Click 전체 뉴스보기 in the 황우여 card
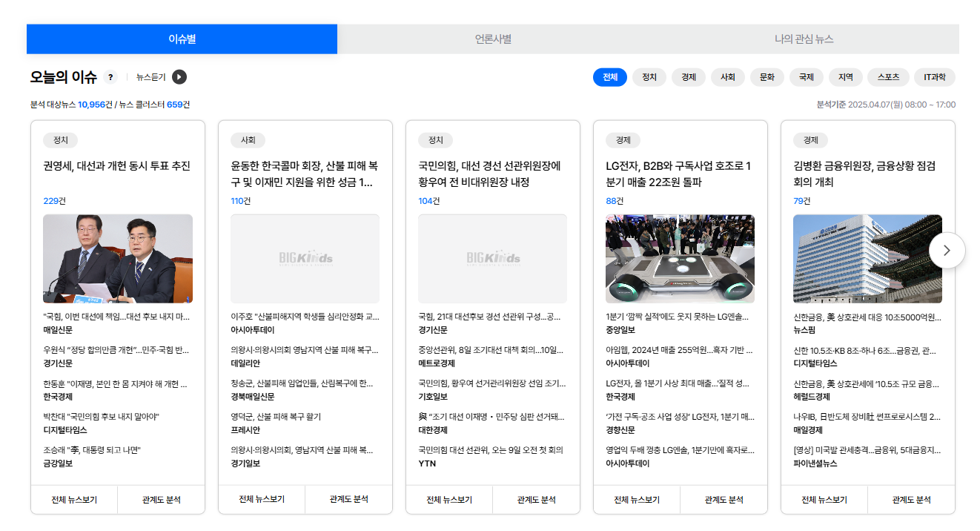 point(449,500)
